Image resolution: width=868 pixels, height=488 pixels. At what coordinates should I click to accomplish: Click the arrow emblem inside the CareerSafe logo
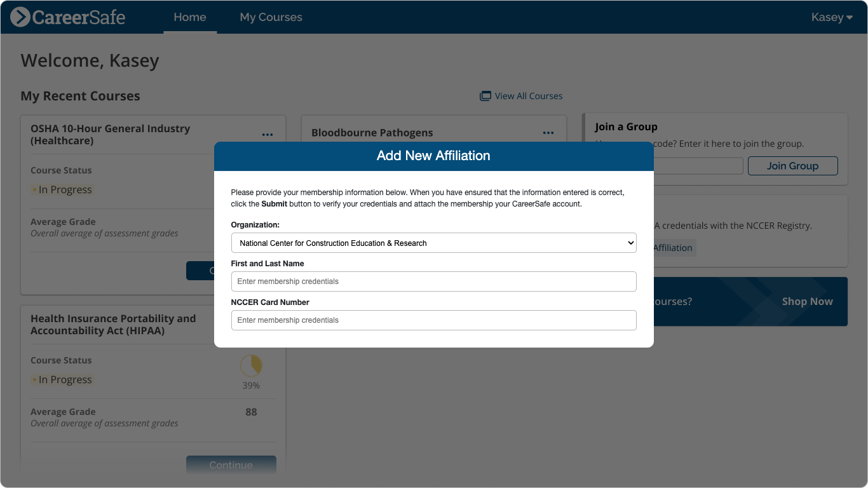(x=22, y=17)
